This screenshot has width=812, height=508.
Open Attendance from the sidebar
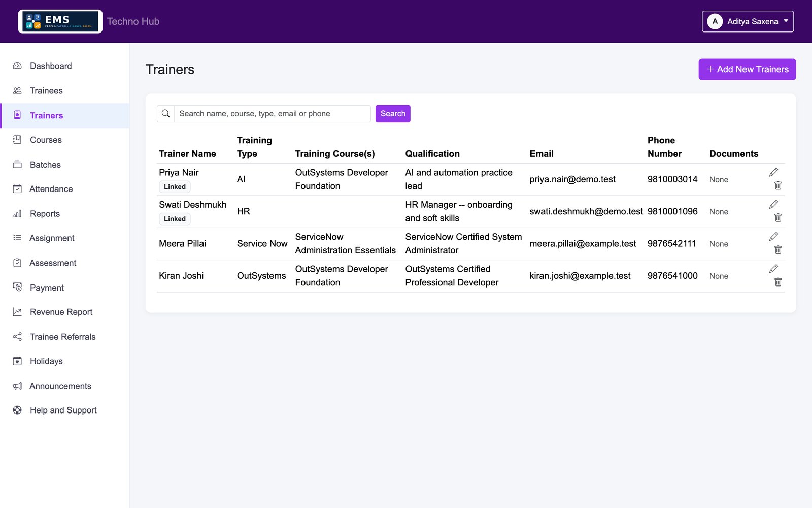[64, 189]
